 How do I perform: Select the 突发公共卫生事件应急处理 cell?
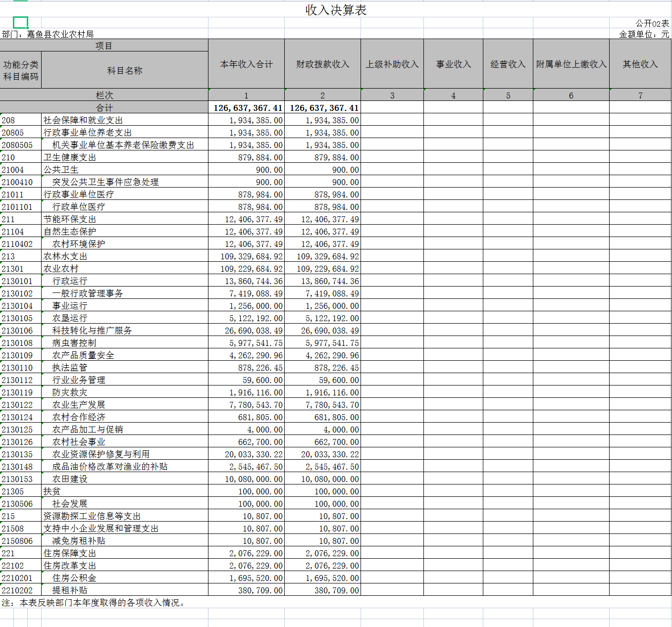[x=105, y=182]
